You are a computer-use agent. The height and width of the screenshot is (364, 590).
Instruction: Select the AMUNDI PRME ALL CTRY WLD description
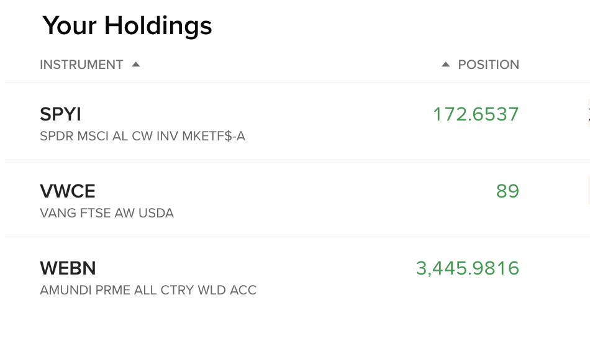(148, 290)
